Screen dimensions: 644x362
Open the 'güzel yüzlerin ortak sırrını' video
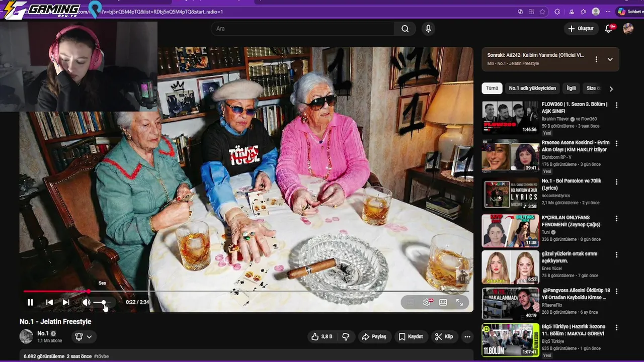(569, 257)
